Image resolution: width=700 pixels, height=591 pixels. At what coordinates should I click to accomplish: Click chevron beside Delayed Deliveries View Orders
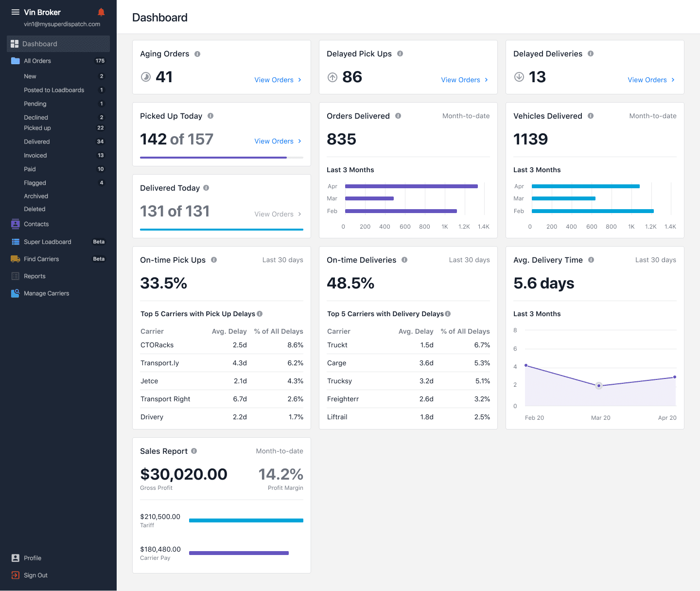coord(673,80)
